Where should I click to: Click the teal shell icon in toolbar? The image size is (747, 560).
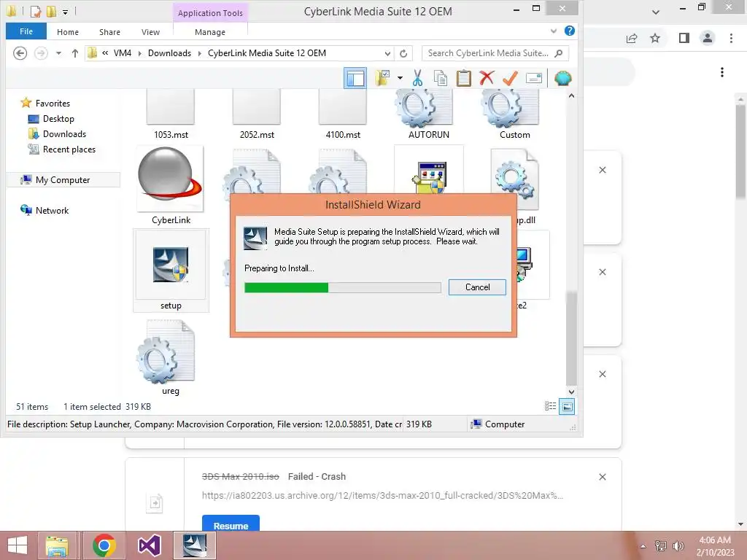click(x=563, y=78)
